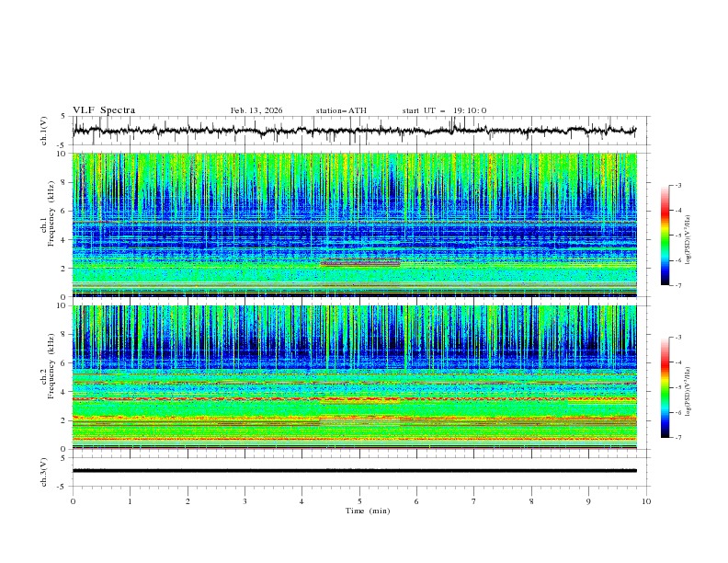Click the time axis tick label '7'
Viewport: 728px width, 563px height.
click(474, 501)
